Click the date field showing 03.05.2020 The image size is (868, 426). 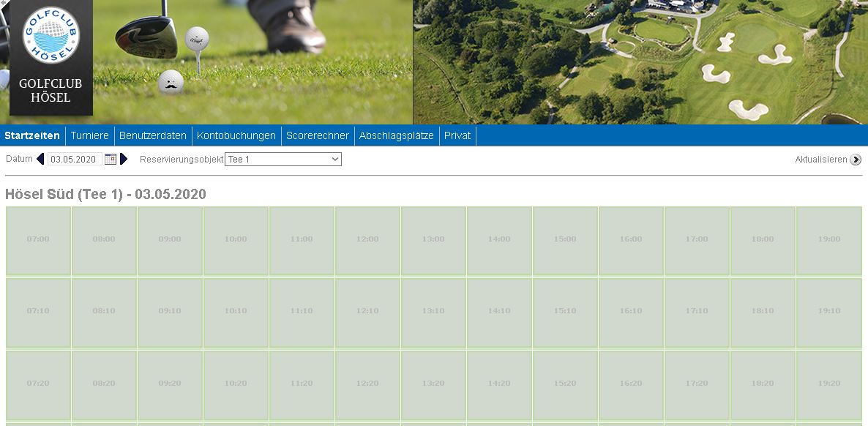tap(74, 159)
